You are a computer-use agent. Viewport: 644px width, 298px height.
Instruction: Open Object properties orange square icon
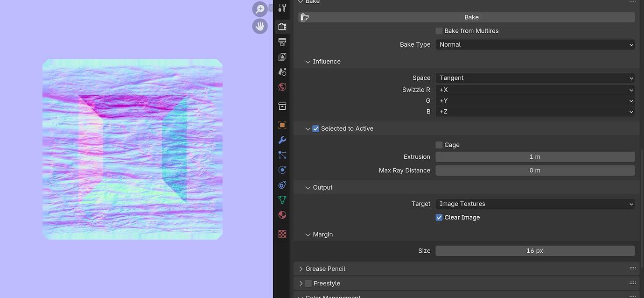coord(282,125)
